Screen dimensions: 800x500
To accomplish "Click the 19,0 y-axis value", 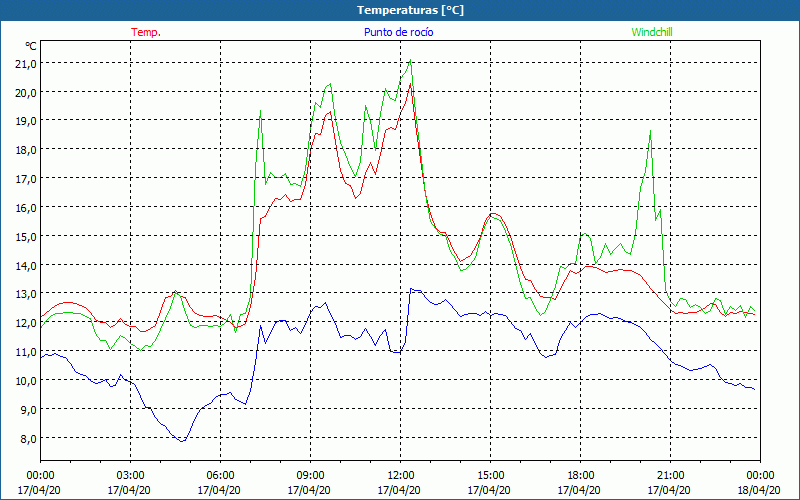I will click(x=28, y=121).
